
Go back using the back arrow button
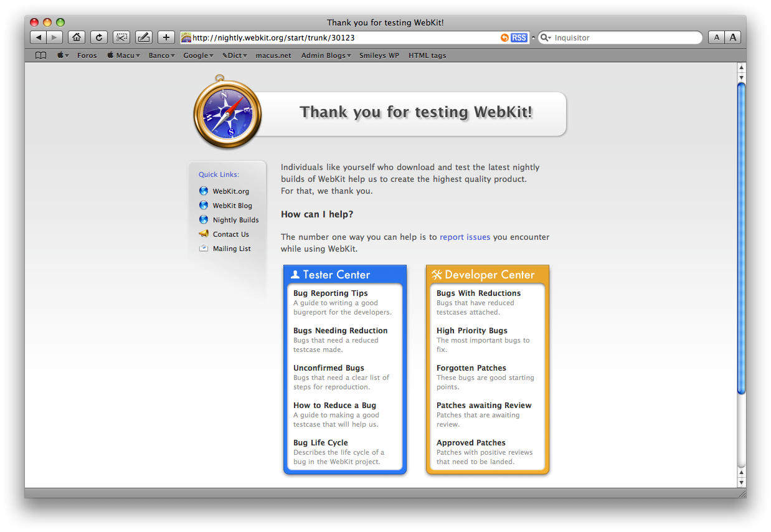39,37
